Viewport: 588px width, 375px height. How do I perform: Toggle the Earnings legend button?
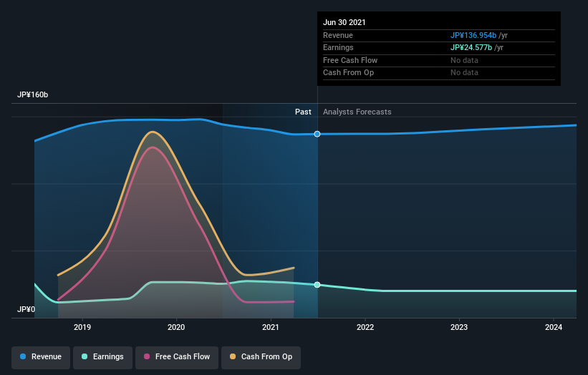tap(102, 357)
